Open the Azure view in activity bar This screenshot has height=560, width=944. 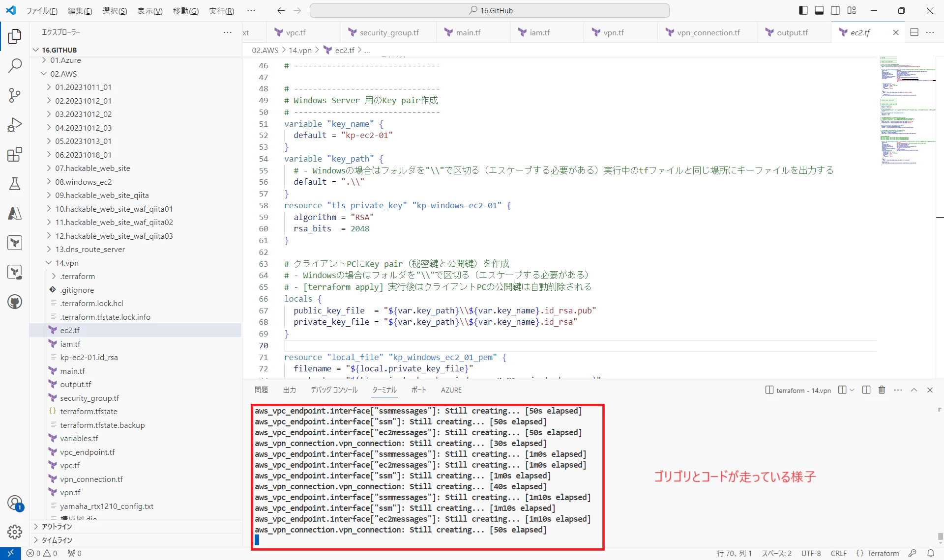click(x=15, y=213)
